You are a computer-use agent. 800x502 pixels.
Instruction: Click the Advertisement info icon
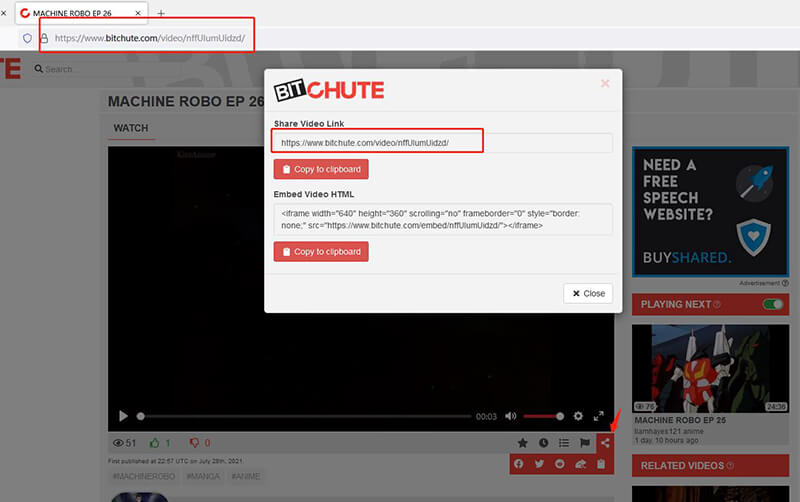pyautogui.click(x=785, y=283)
